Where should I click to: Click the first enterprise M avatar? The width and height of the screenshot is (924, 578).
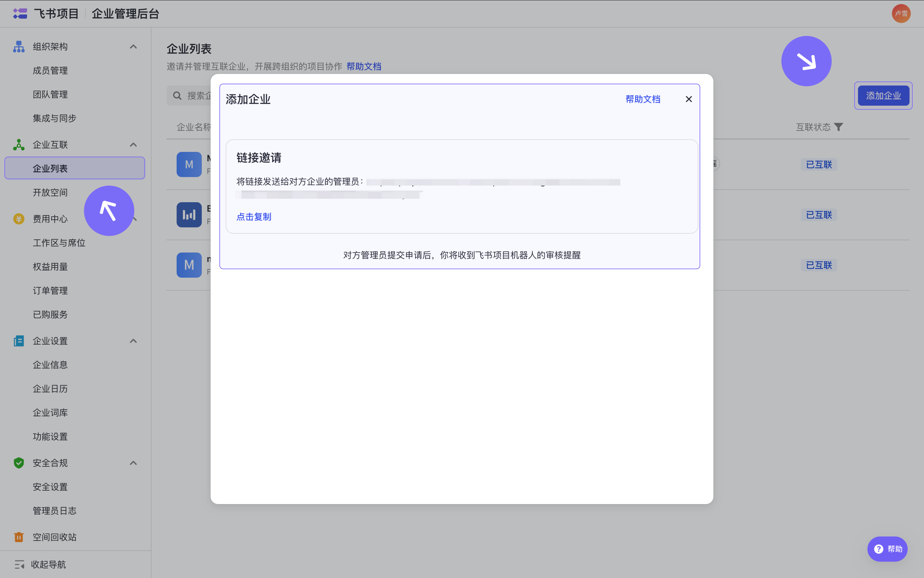[189, 164]
